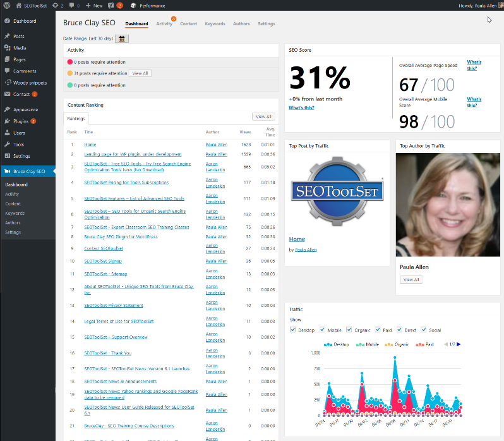Sort rankings by the Views column header

pyautogui.click(x=245, y=132)
